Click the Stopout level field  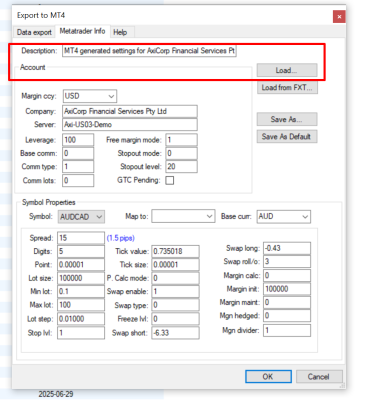click(x=181, y=167)
